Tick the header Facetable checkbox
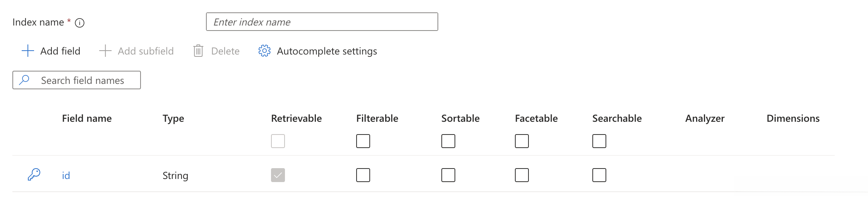The image size is (868, 201). tap(522, 141)
